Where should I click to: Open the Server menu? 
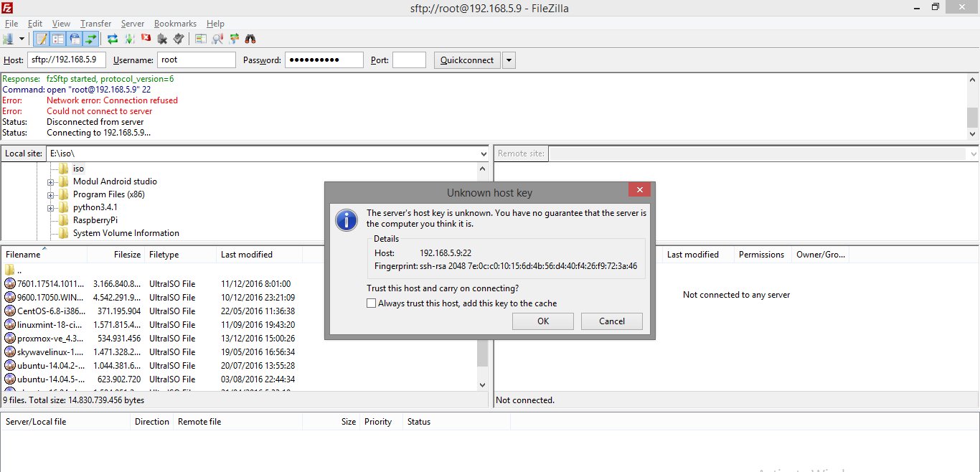(133, 24)
